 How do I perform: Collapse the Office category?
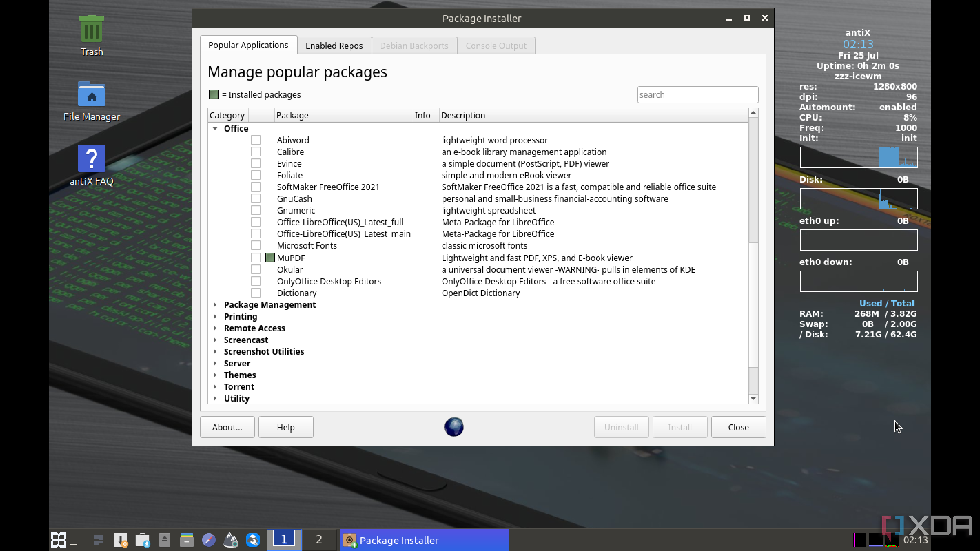coord(215,128)
